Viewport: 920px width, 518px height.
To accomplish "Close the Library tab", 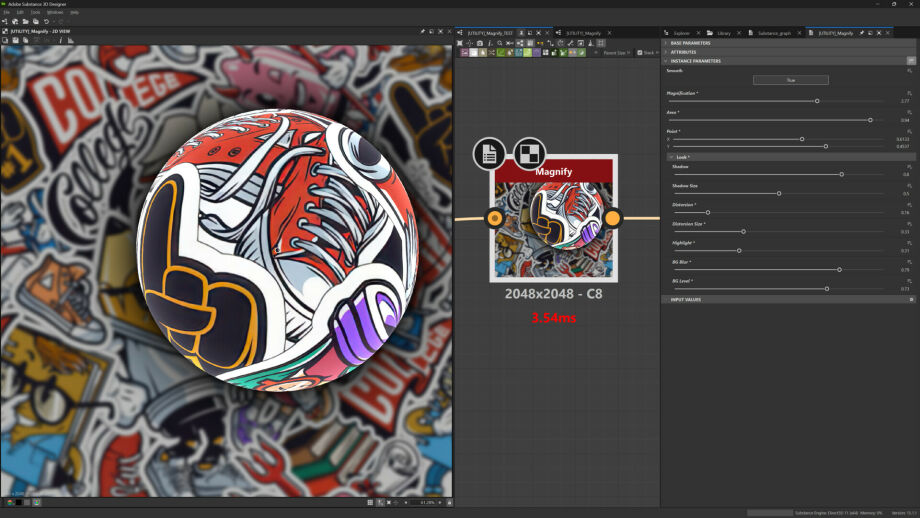I will [739, 33].
